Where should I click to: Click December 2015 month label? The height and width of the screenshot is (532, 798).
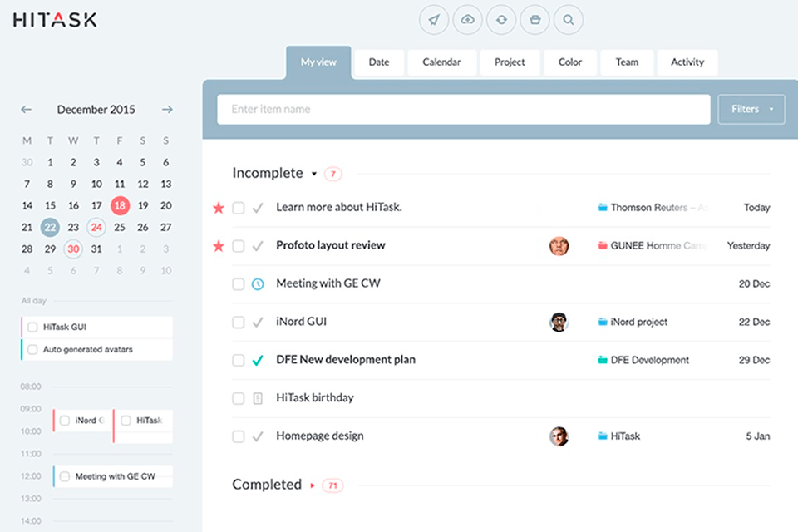[x=96, y=110]
